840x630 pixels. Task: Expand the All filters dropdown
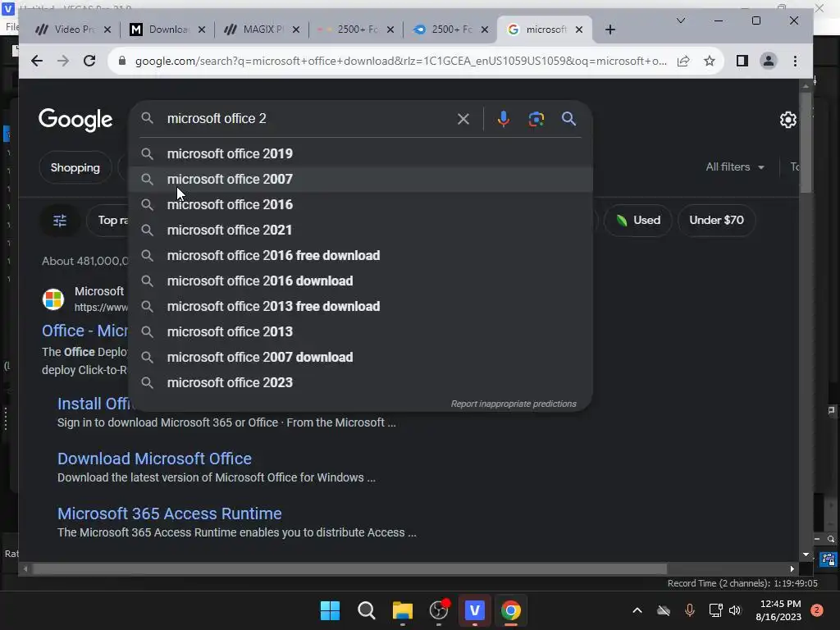(734, 167)
